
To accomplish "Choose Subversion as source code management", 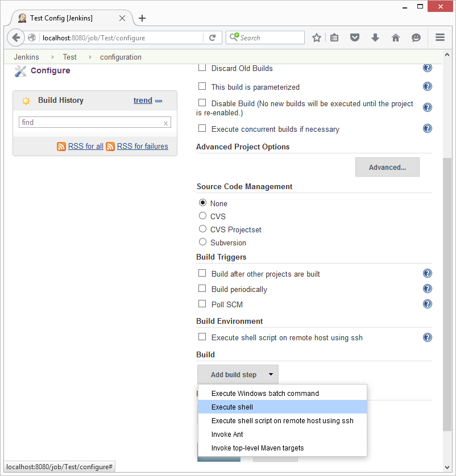I will click(x=202, y=241).
